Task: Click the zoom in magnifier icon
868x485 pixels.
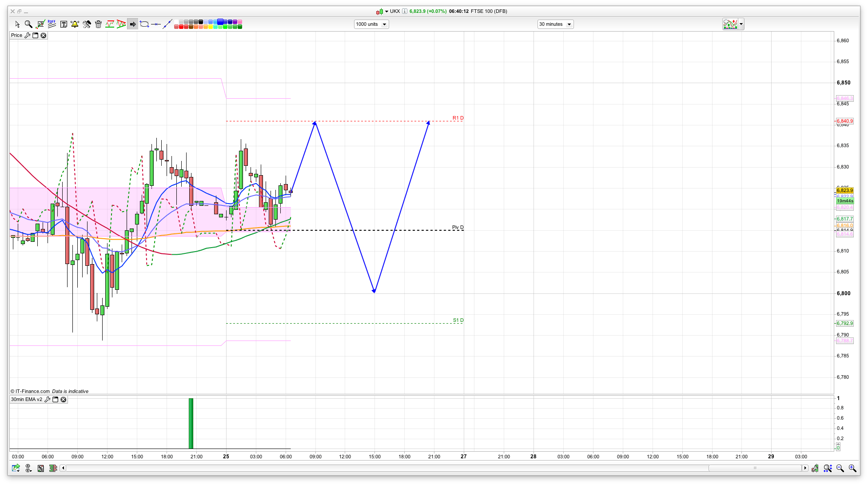Action: (852, 468)
